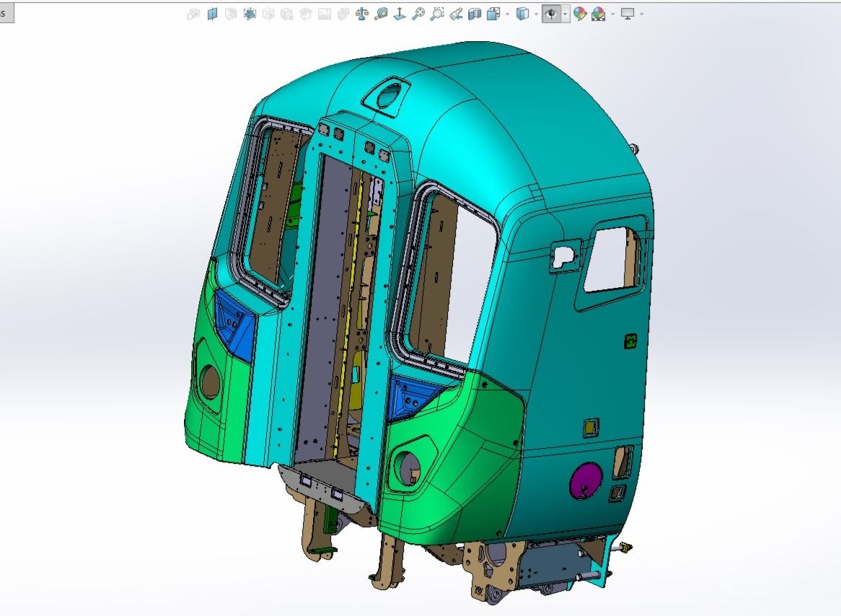Viewport: 841px width, 616px height.
Task: Enable the Section View tool
Action: pyautogui.click(x=475, y=14)
